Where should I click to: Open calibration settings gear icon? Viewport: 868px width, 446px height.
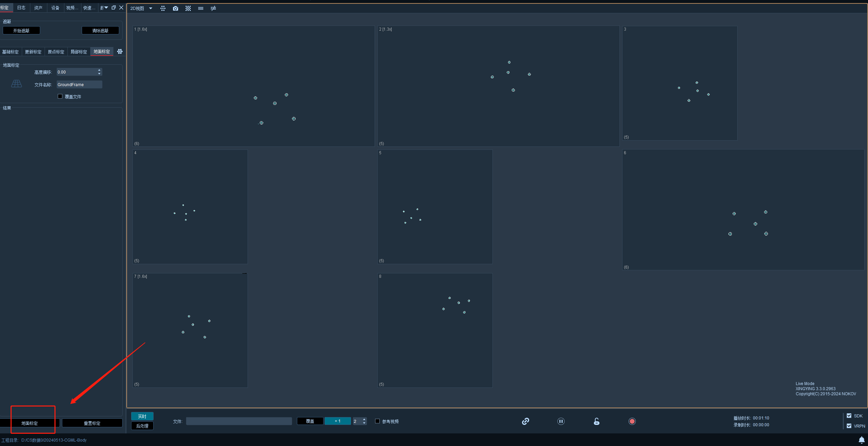[120, 51]
